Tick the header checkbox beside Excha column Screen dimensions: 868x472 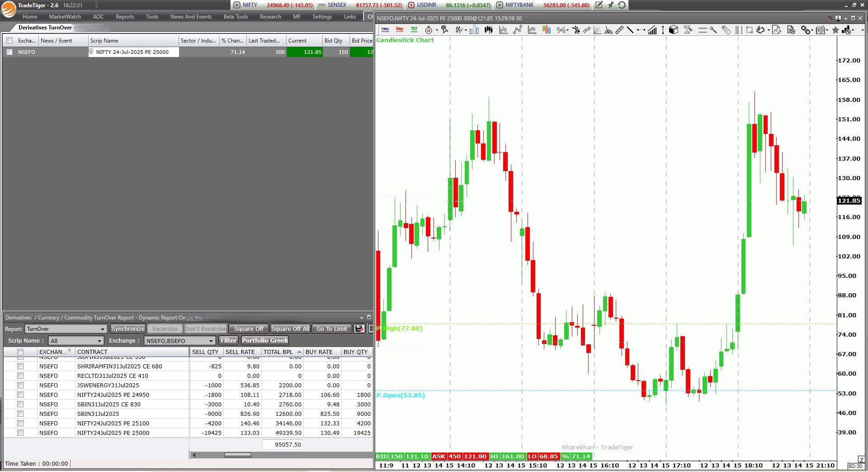[x=9, y=40]
